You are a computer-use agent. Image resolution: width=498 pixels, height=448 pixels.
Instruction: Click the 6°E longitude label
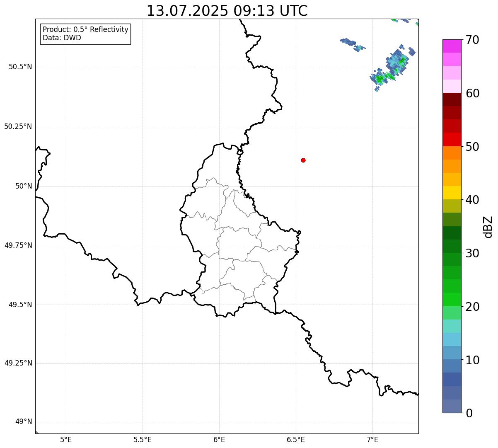pyautogui.click(x=219, y=439)
